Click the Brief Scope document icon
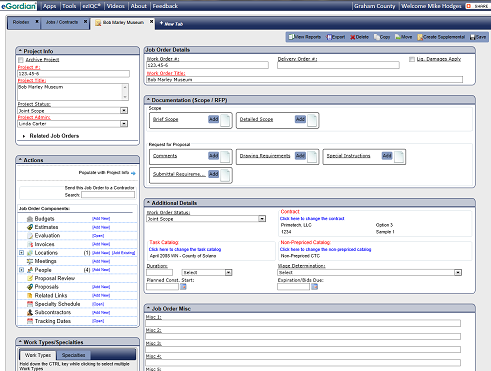Screen dimensions: 491x371 [225, 120]
